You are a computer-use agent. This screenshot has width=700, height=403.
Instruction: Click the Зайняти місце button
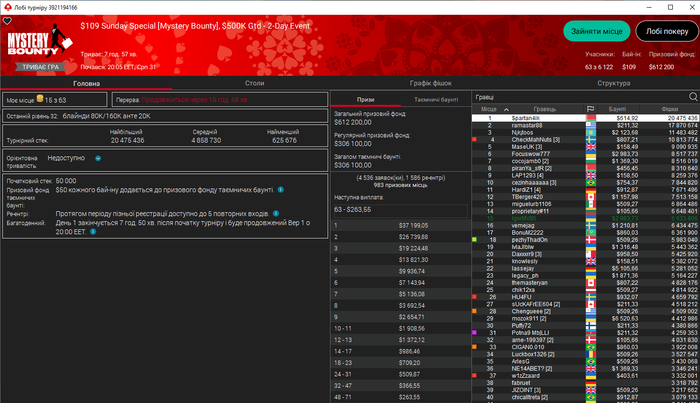(596, 31)
